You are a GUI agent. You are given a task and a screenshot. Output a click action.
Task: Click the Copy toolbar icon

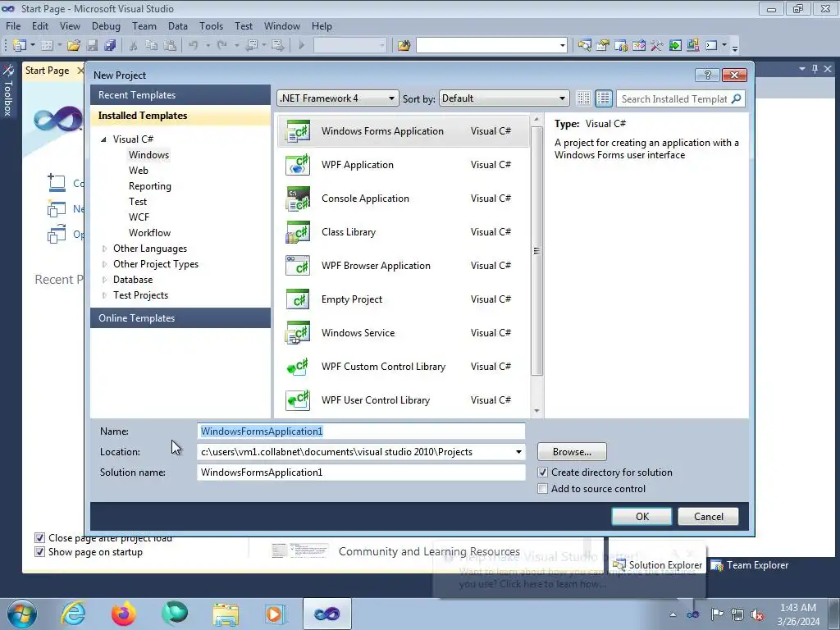[152, 46]
